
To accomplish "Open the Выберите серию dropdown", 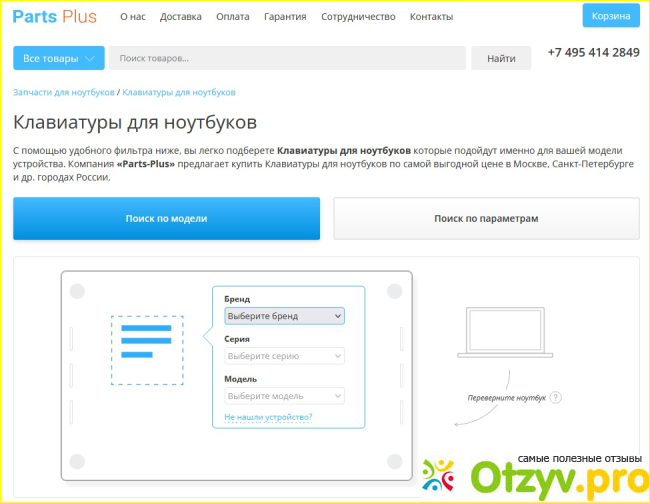I will (284, 355).
